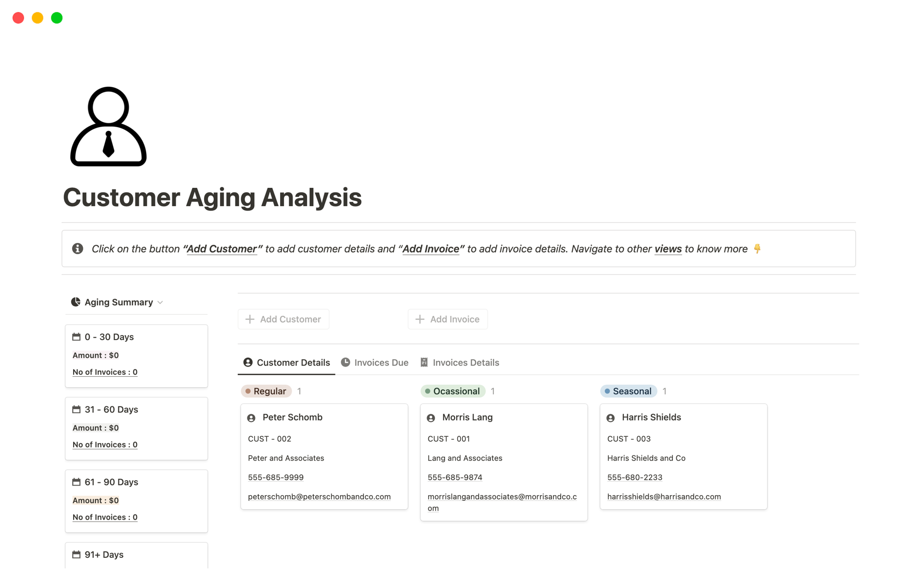Expand the Aging Summary section chevron
Image resolution: width=924 pixels, height=578 pixels.
[x=160, y=302]
